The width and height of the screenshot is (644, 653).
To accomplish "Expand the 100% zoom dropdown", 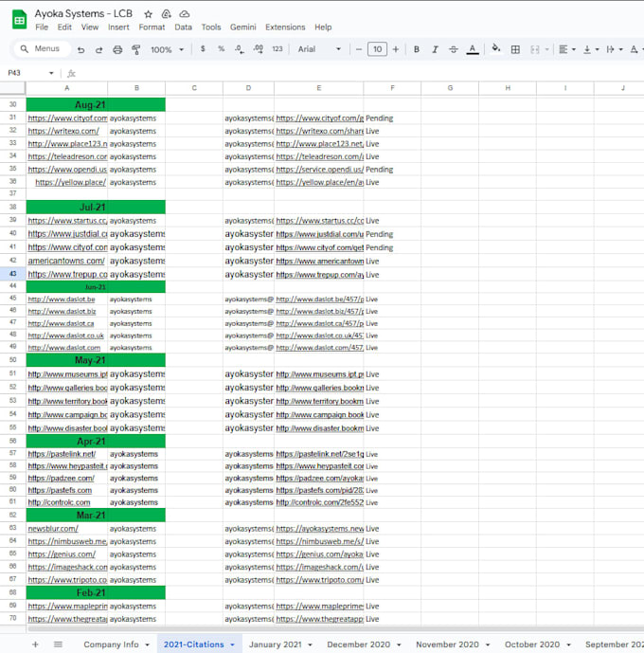I will (168, 49).
